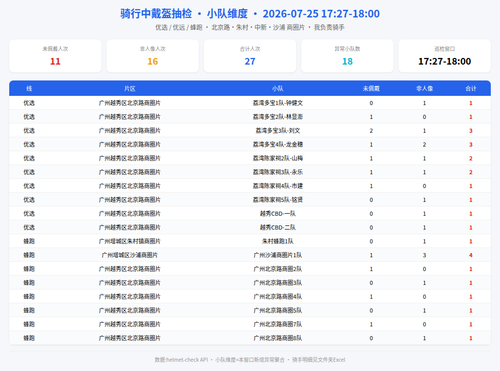This screenshot has height=371, width=500.
Task: Click the red total 3 in 荔湾多宝4队 row
Action: [471, 145]
